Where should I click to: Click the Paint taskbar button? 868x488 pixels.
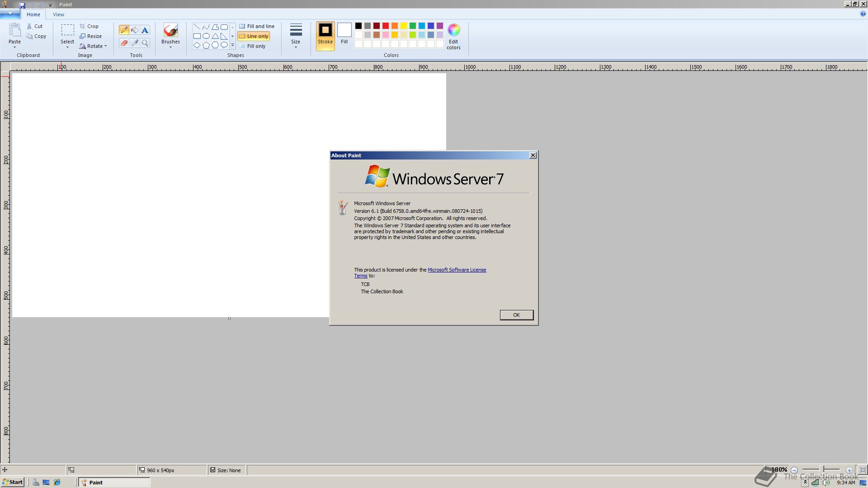pyautogui.click(x=114, y=482)
